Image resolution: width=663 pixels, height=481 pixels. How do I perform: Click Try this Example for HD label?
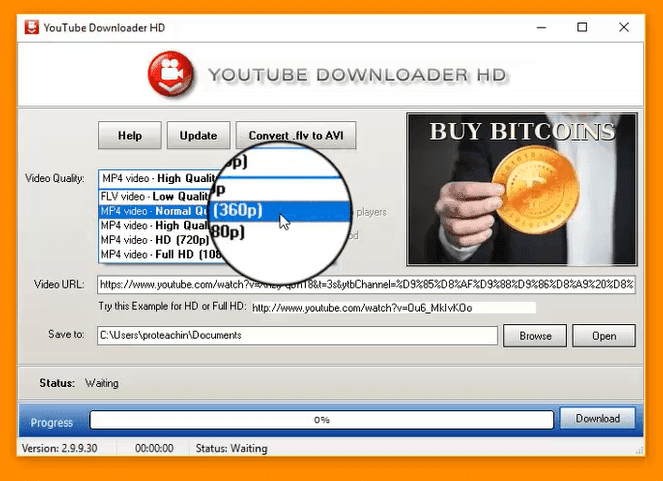click(172, 306)
